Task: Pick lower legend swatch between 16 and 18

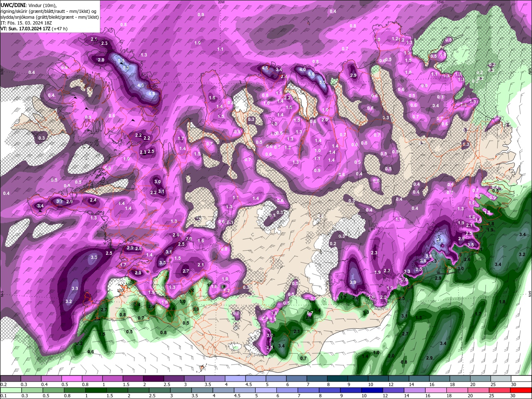Action: [436, 390]
